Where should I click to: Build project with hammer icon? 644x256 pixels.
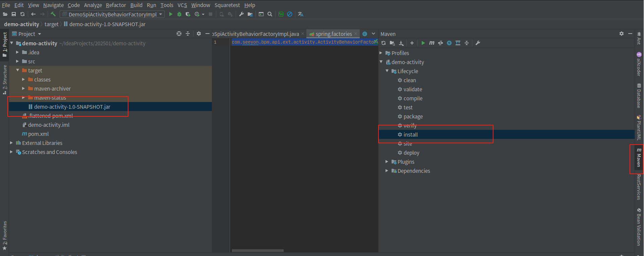53,14
